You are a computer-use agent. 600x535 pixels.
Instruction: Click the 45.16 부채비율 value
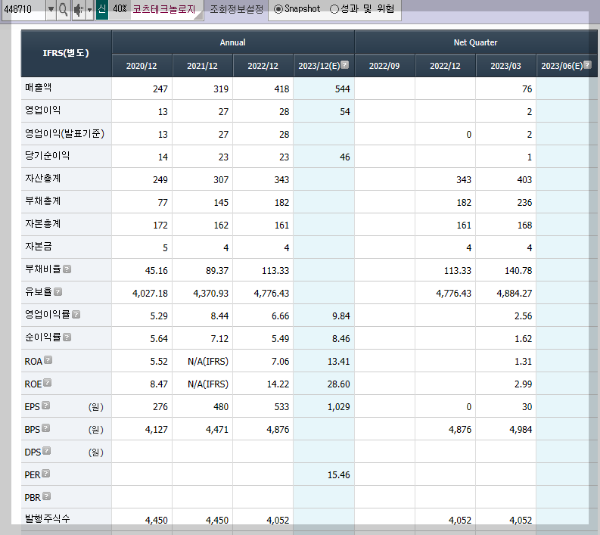point(157,271)
